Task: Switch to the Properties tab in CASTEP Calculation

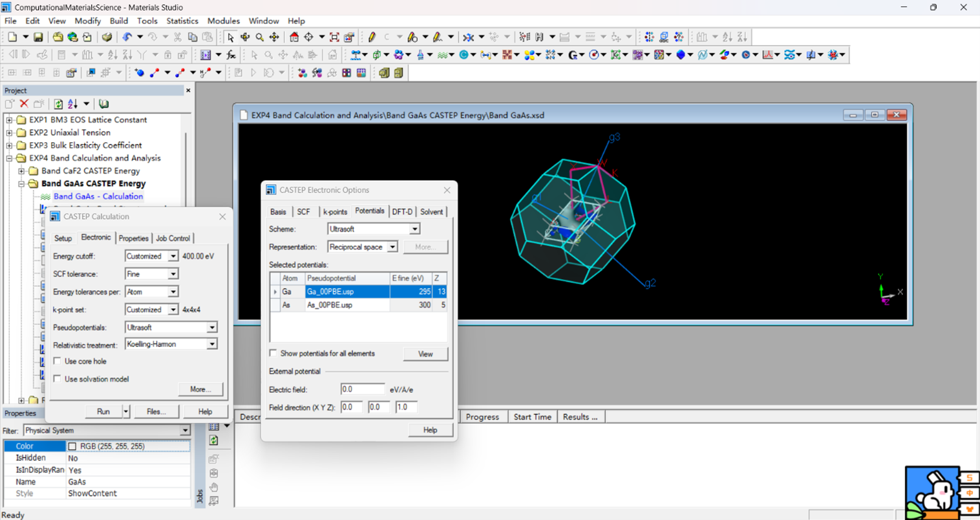Action: (134, 238)
